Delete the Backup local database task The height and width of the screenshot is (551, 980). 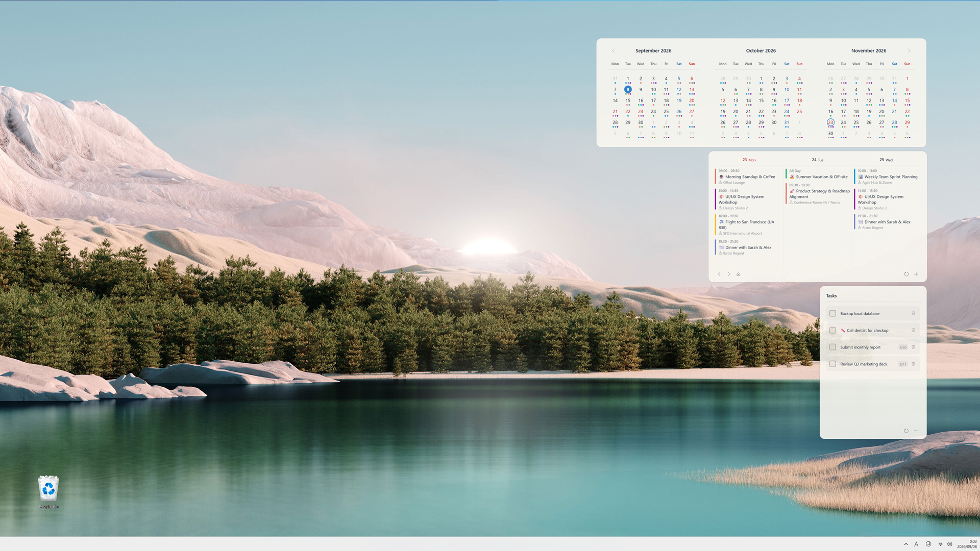(913, 313)
